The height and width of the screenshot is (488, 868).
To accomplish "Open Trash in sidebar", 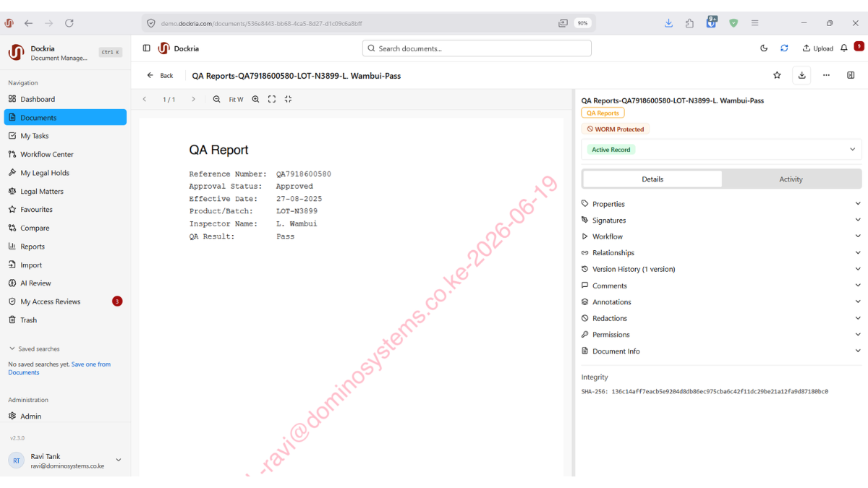I will tap(65, 320).
